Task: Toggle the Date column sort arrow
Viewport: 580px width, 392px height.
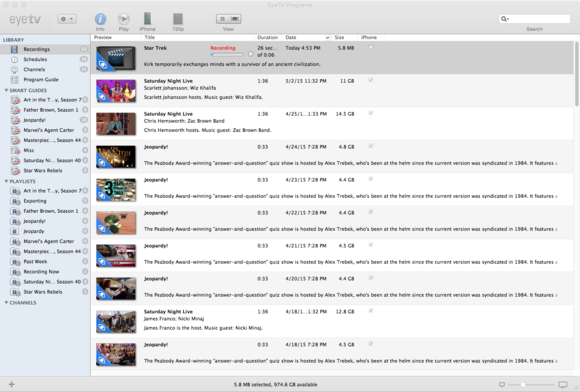Action: (x=327, y=38)
